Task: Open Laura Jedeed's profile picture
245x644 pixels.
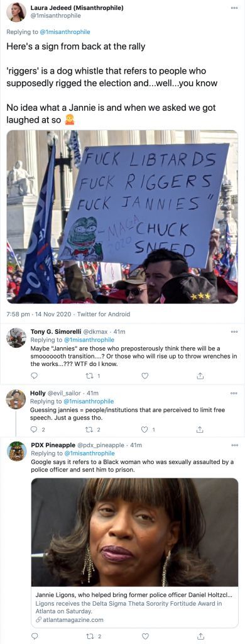Action: [15, 12]
